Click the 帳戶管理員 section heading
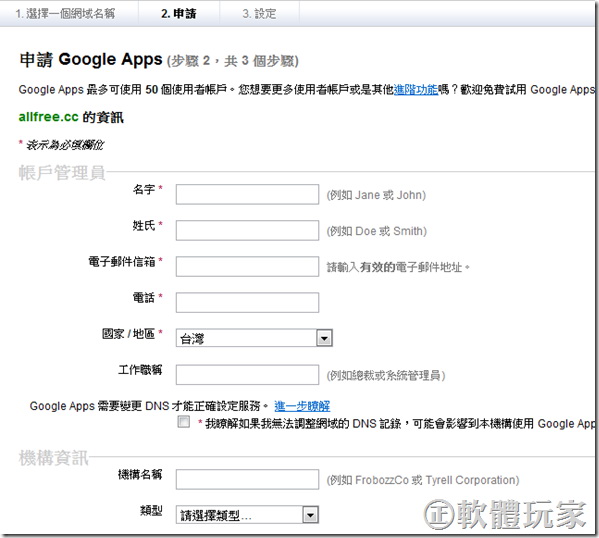Screen dimensions: 599x538 point(62,172)
